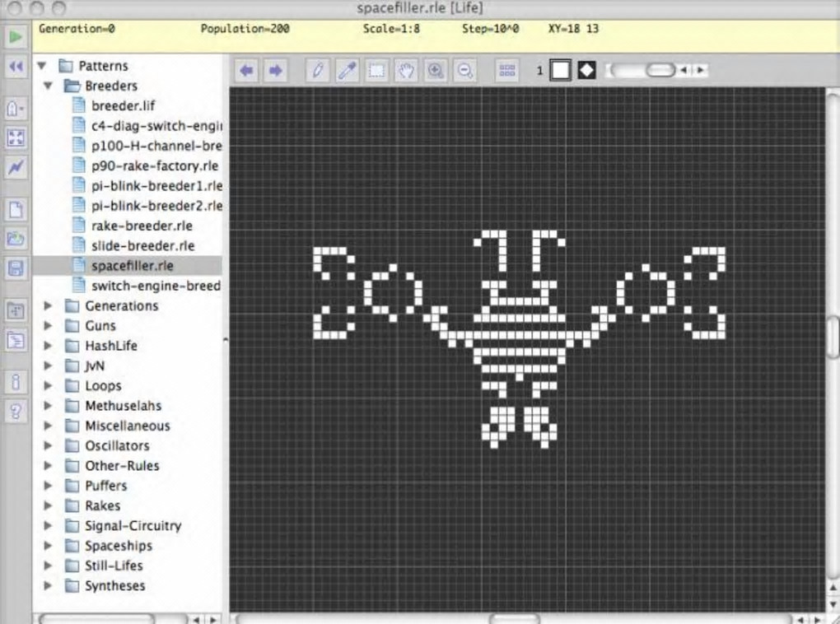Image resolution: width=840 pixels, height=624 pixels.
Task: Toggle the show scripts folder icon
Action: click(16, 340)
